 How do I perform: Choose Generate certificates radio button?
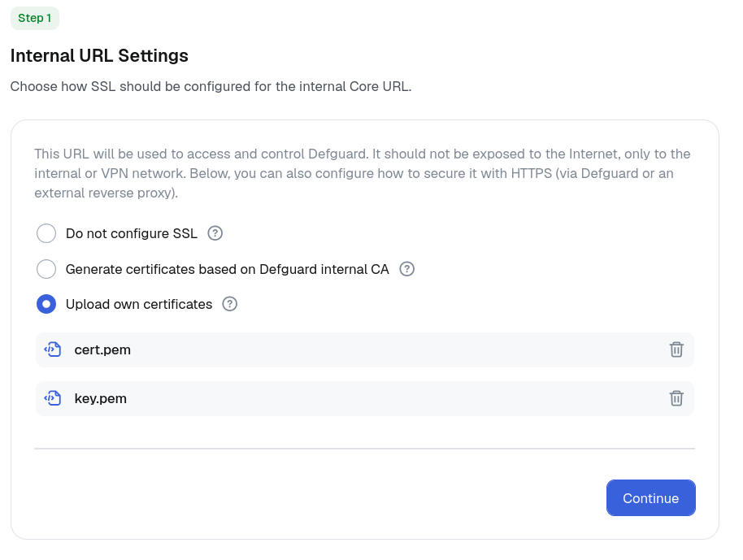[46, 269]
